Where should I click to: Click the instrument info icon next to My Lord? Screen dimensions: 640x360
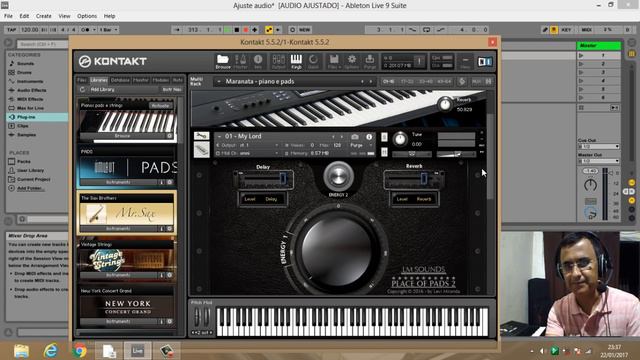click(x=369, y=137)
